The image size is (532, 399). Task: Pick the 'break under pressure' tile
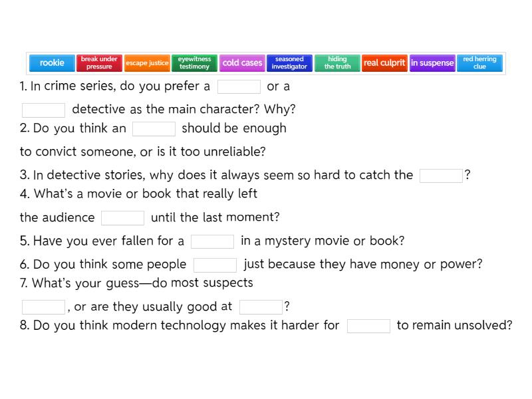(x=99, y=63)
